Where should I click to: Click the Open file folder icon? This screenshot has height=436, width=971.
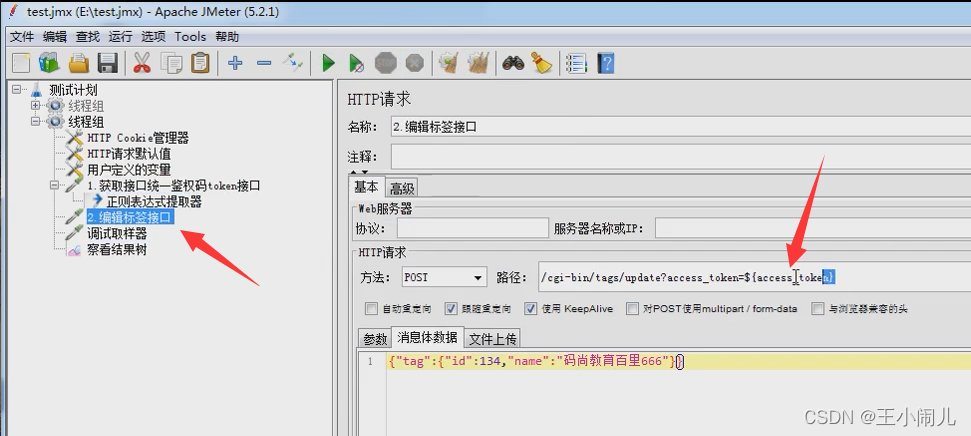pos(79,63)
